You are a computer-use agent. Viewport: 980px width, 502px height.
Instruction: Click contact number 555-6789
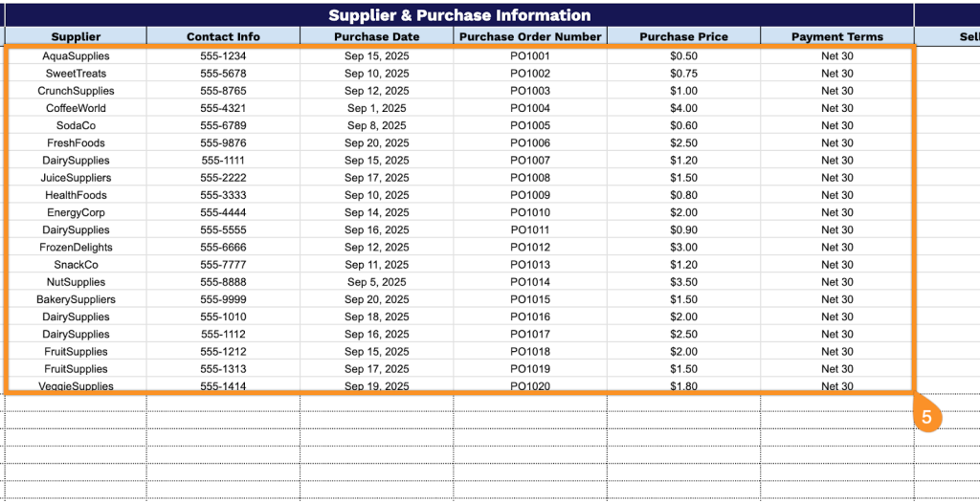tap(223, 125)
